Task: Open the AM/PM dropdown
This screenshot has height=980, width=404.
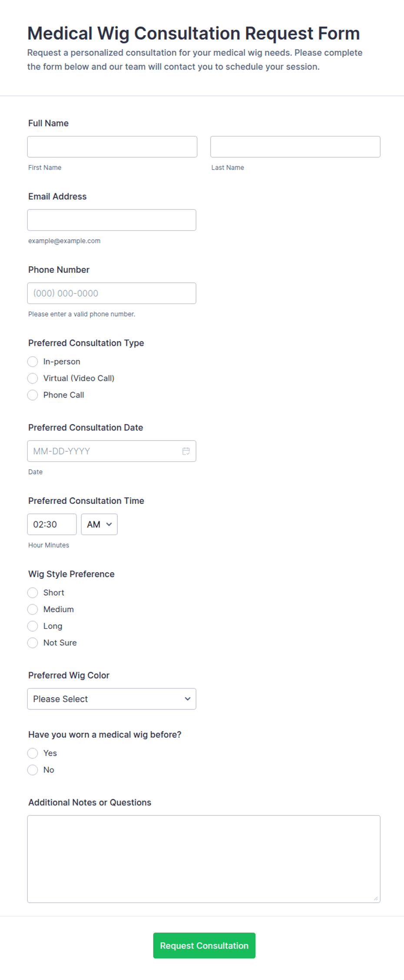Action: point(99,524)
